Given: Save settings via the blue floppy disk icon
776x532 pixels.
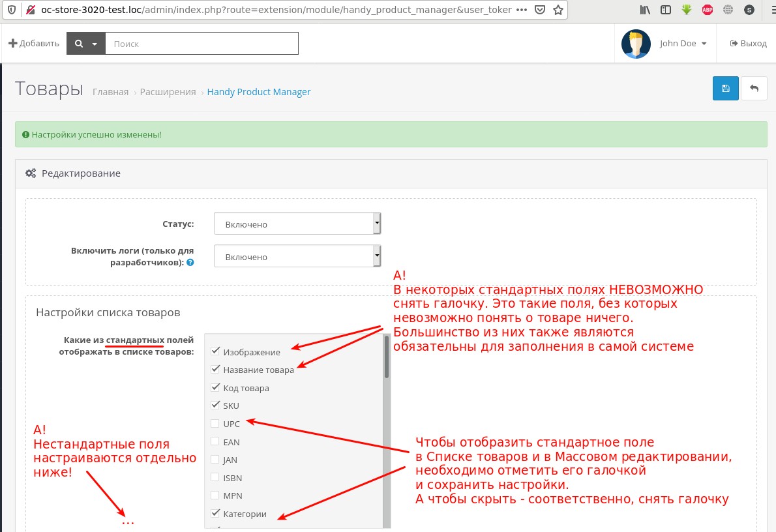Looking at the screenshot, I should (725, 88).
